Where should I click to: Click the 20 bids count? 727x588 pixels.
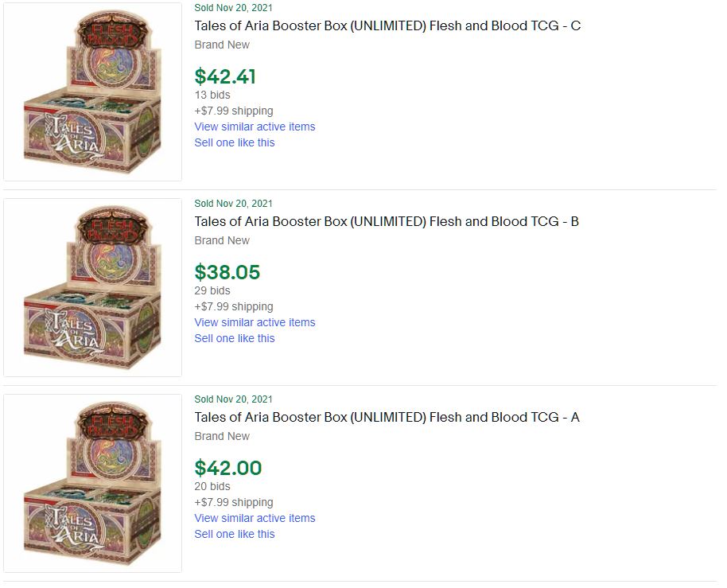[212, 486]
